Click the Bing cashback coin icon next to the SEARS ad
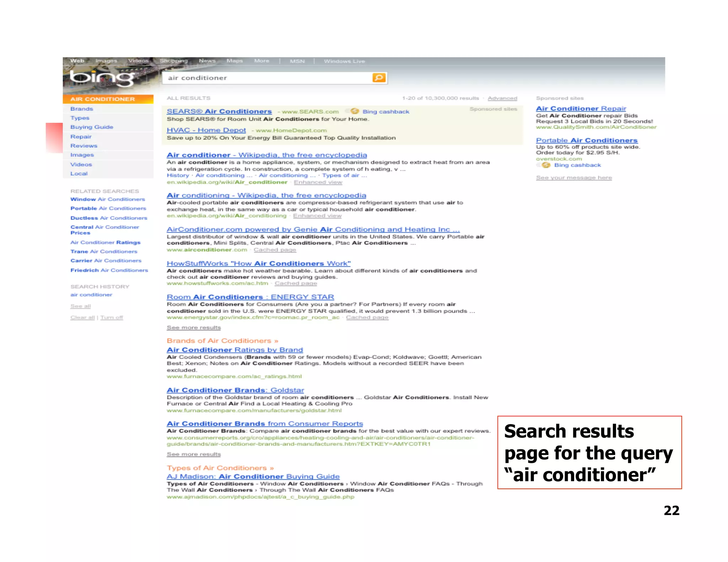The width and height of the screenshot is (728, 562). pyautogui.click(x=354, y=111)
